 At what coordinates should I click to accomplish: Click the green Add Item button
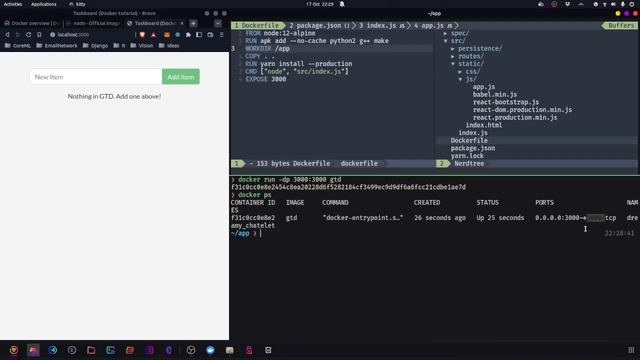(180, 77)
